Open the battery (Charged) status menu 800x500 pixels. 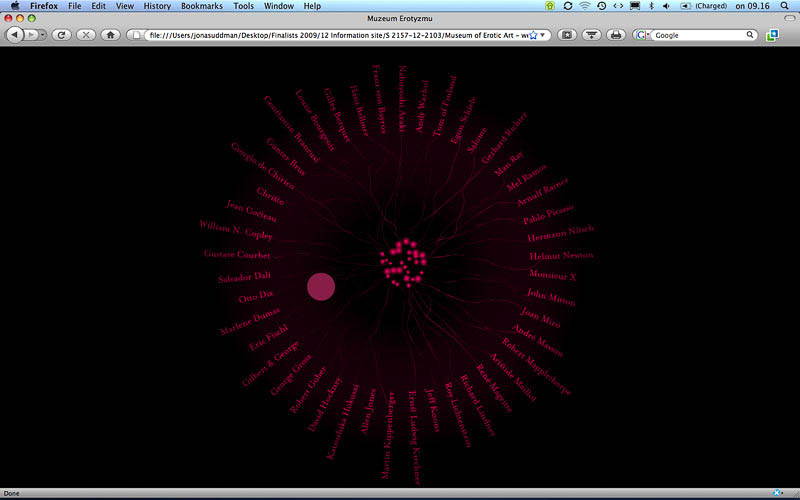pos(703,6)
